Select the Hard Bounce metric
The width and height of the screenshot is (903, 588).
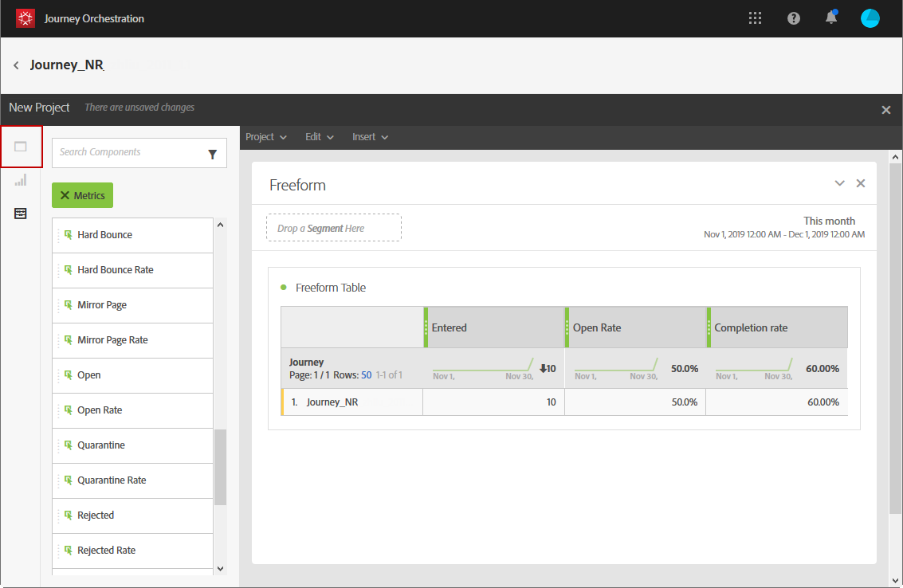[x=132, y=235]
